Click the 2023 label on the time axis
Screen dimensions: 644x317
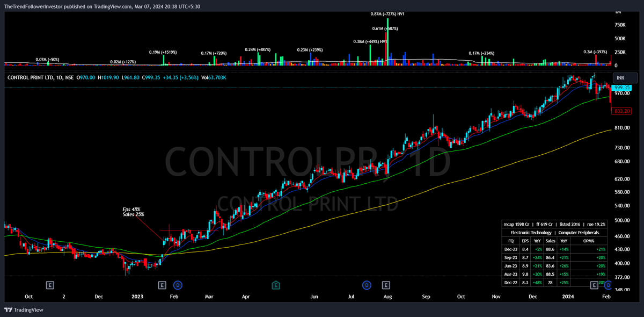(137, 296)
